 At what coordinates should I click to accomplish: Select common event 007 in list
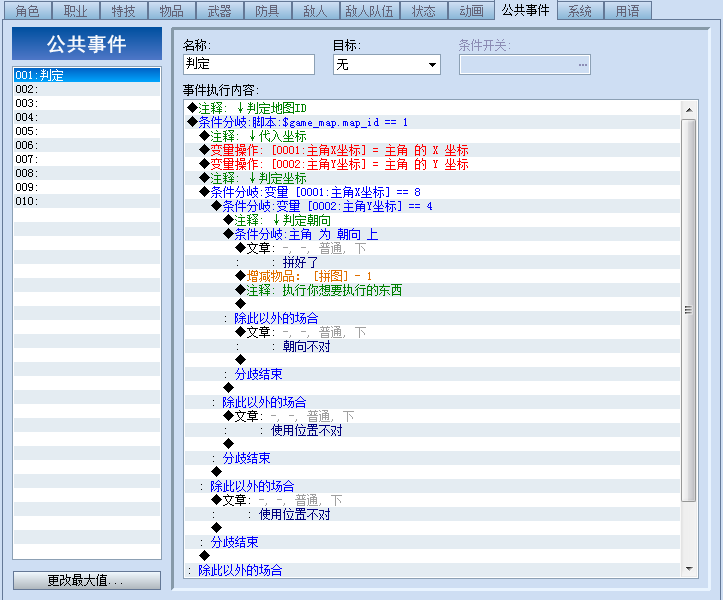tap(87, 159)
